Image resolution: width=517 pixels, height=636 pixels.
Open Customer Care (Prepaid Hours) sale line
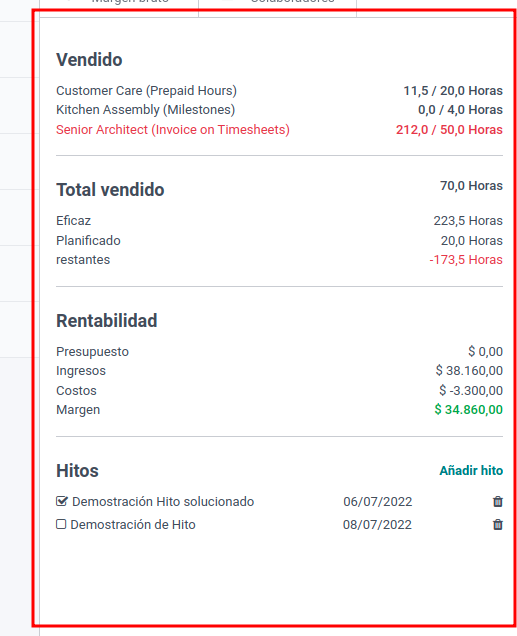click(x=146, y=90)
